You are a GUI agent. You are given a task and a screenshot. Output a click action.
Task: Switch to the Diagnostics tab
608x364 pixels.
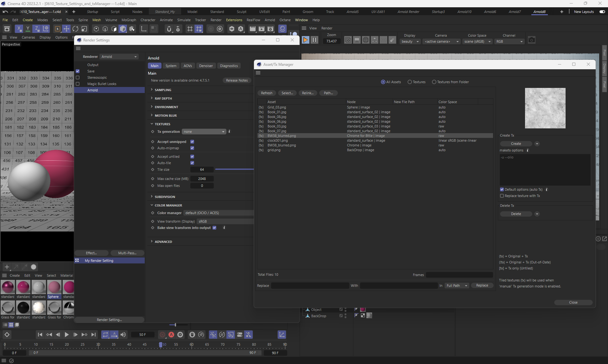229,66
